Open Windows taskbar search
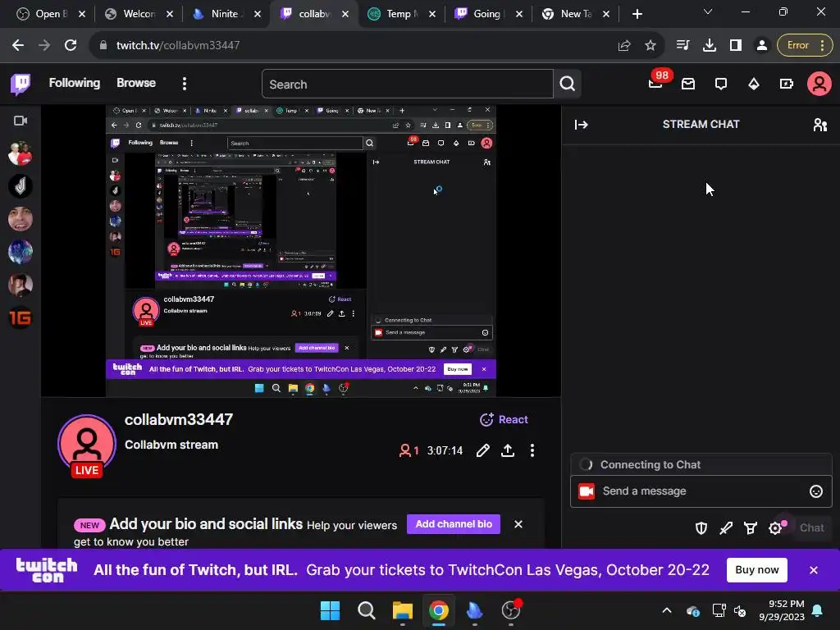Image resolution: width=840 pixels, height=630 pixels. (367, 610)
